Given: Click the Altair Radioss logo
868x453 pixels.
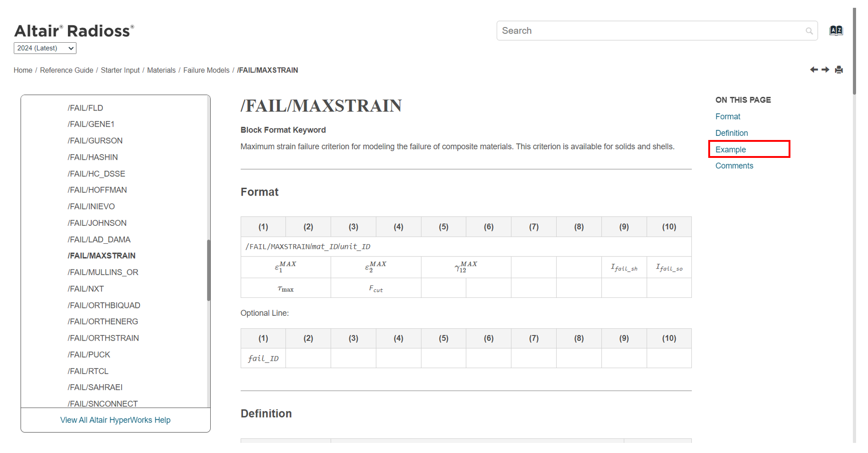Looking at the screenshot, I should click(x=74, y=31).
